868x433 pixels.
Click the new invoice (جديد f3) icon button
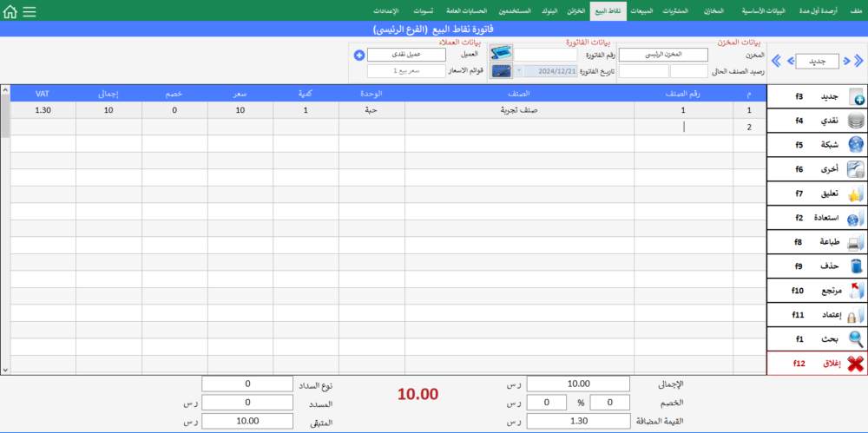855,97
